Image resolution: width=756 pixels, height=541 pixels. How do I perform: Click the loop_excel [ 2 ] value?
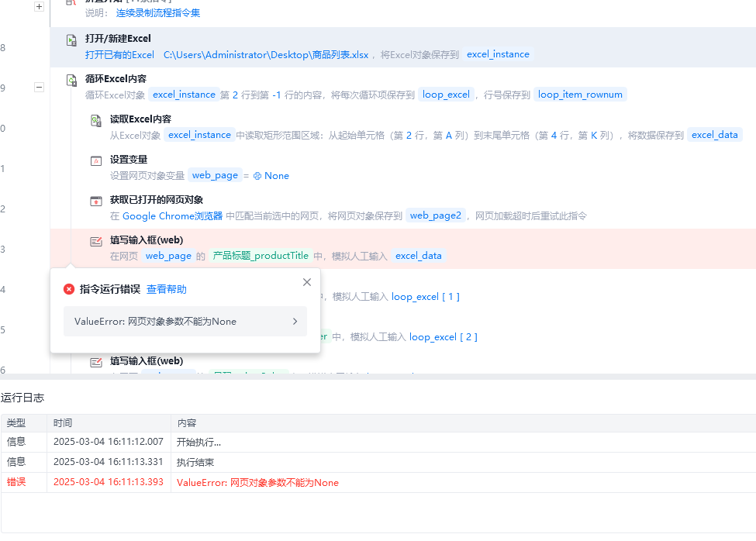[443, 337]
